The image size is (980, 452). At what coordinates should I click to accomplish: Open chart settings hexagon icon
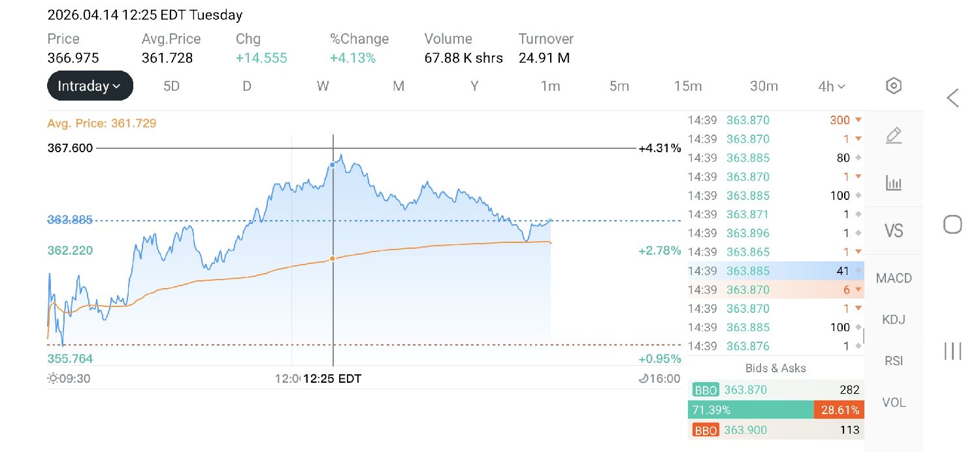893,86
